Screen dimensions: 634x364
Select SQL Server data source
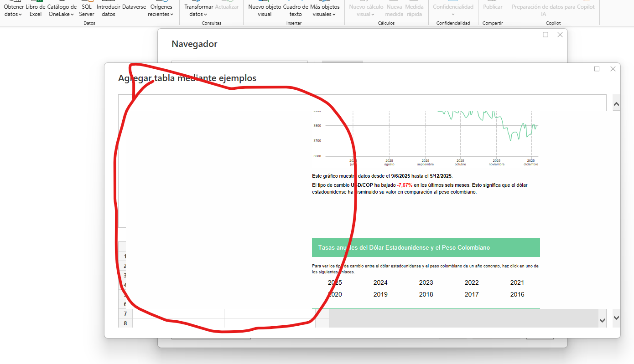point(87,10)
